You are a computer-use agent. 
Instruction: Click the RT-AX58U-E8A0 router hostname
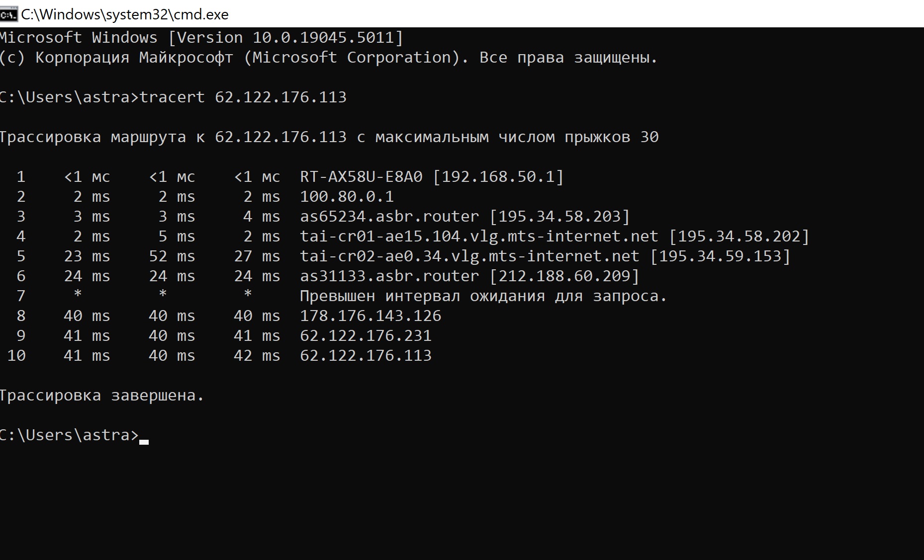[x=361, y=177]
